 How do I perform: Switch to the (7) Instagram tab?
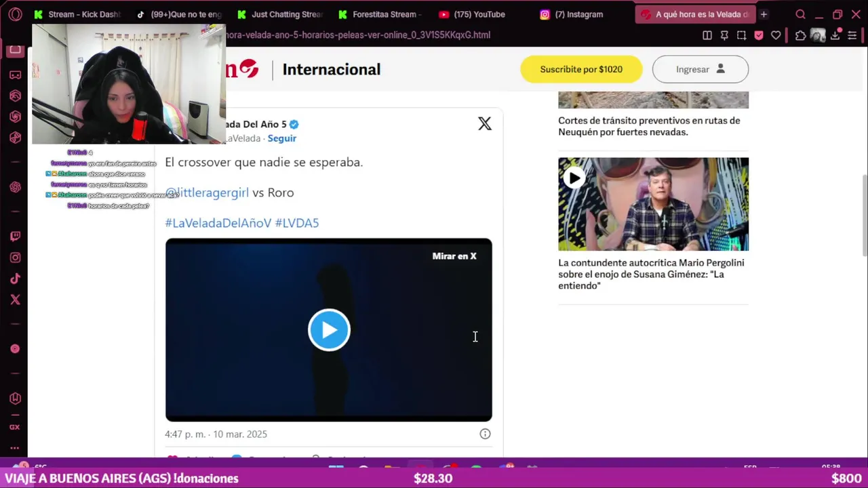583,14
